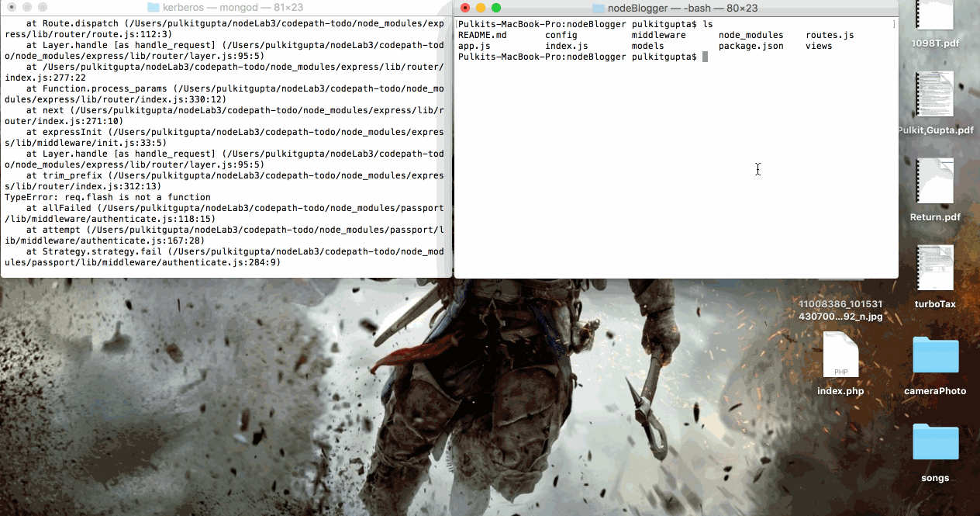Open the 1098T.pdf desktop file

(x=935, y=17)
